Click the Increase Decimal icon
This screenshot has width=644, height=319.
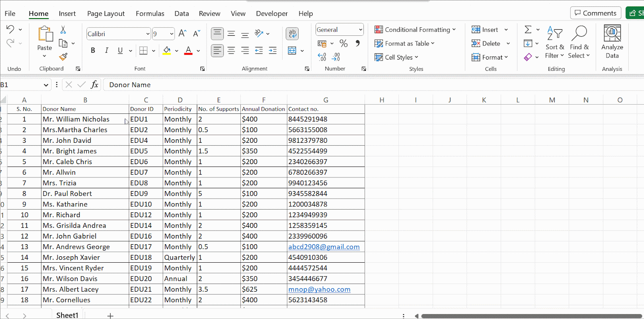click(322, 57)
